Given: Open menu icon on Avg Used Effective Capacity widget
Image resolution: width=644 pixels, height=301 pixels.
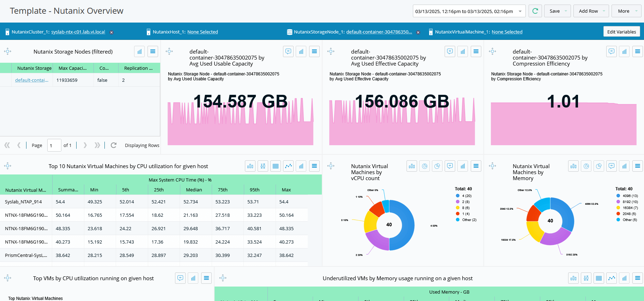Looking at the screenshot, I should tap(476, 51).
